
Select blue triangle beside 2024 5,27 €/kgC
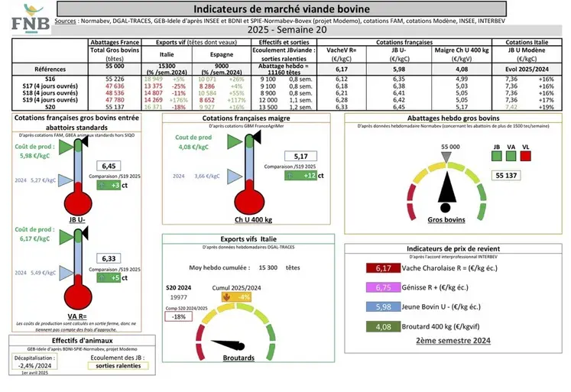pos(66,180)
